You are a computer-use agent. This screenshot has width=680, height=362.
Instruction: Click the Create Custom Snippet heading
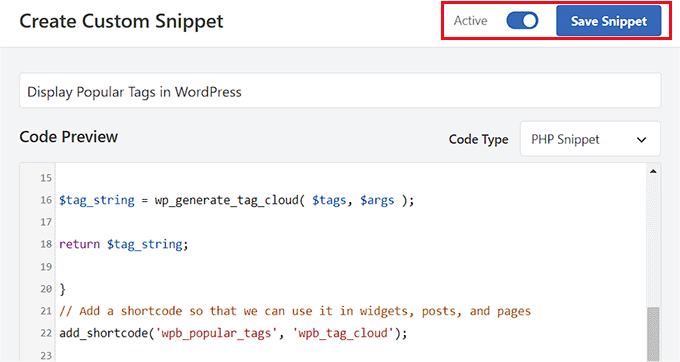coord(121,21)
